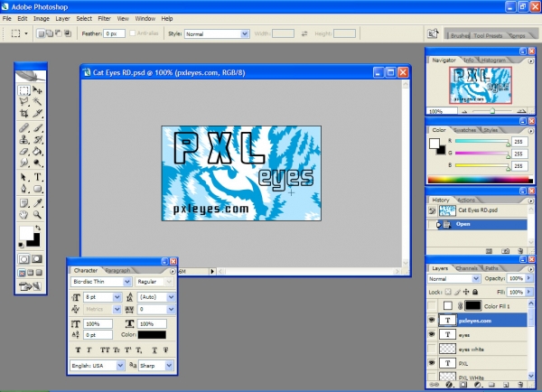Screen dimensions: 542x392
Task: Open Tool Presets in palette well
Action: (x=488, y=35)
